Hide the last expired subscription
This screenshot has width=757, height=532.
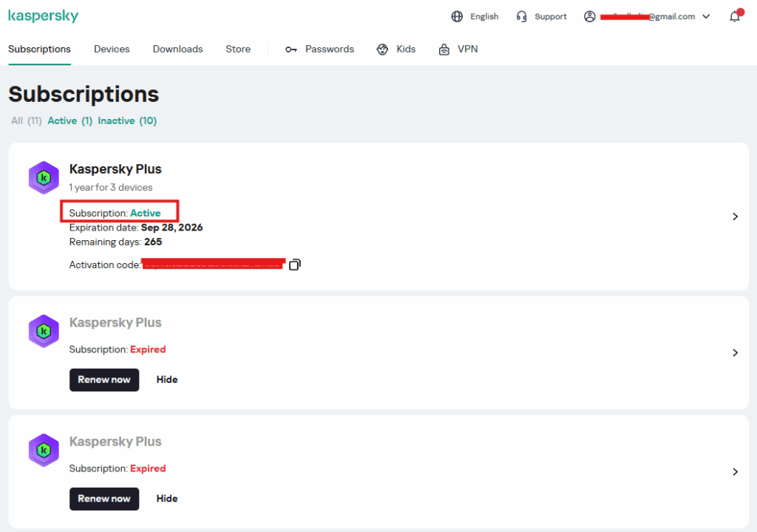(167, 499)
